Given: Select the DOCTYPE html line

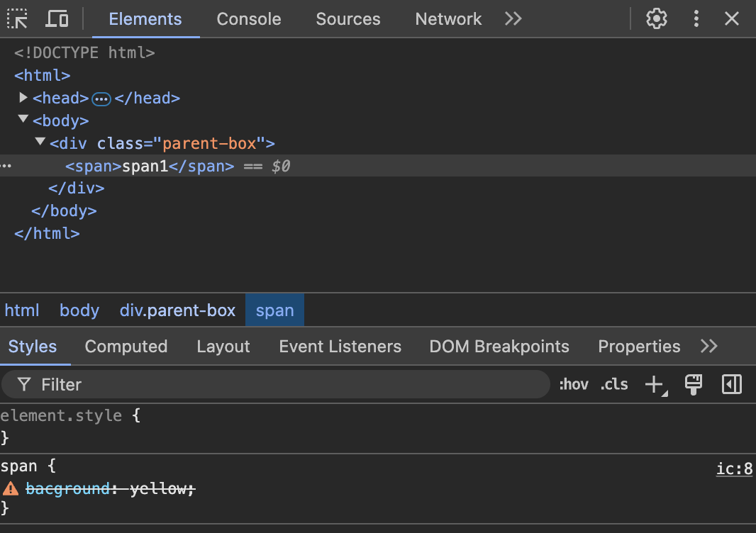Looking at the screenshot, I should [84, 52].
